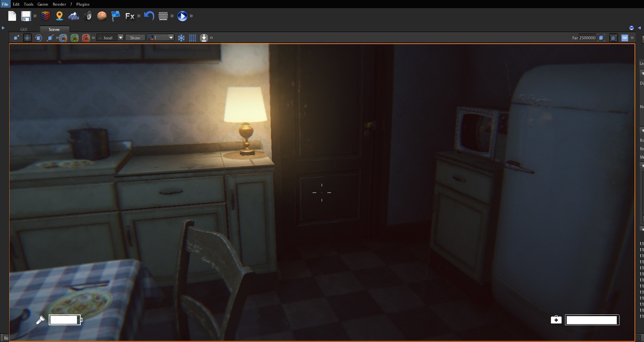This screenshot has height=342, width=644.
Task: Click the Show button
Action: pyautogui.click(x=135, y=38)
